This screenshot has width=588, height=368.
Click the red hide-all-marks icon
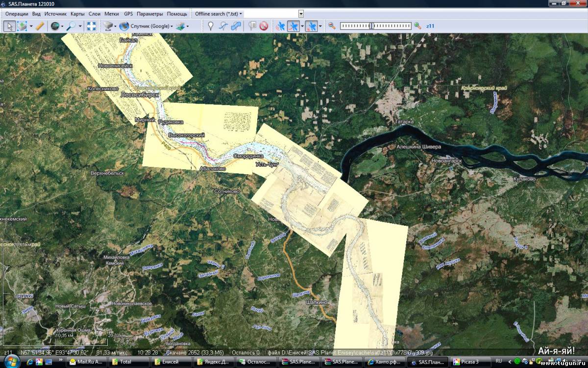click(264, 26)
